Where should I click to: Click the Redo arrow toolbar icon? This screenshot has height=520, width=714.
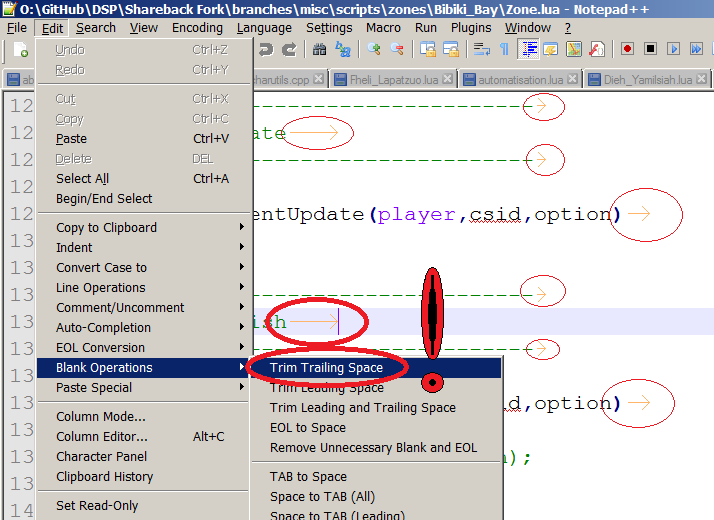[x=289, y=49]
